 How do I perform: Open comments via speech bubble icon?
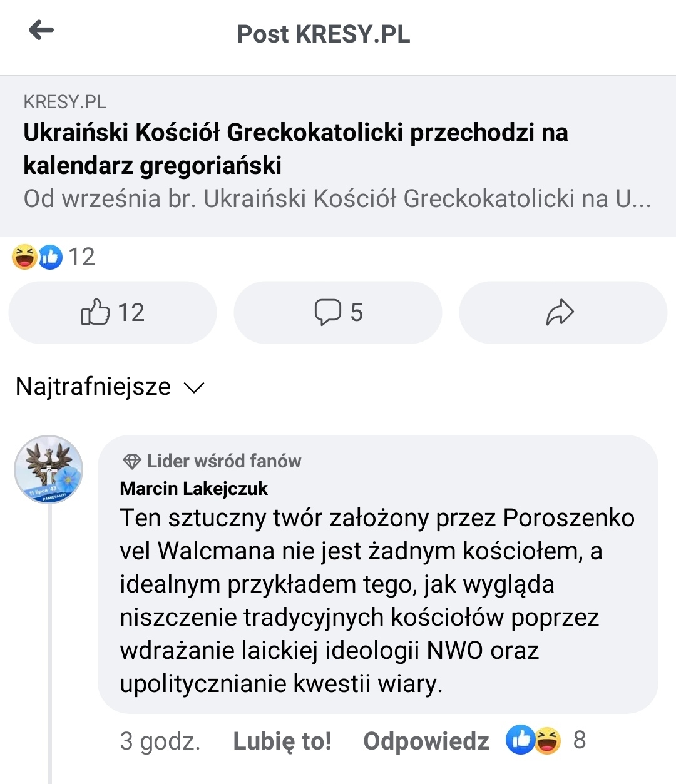point(328,312)
